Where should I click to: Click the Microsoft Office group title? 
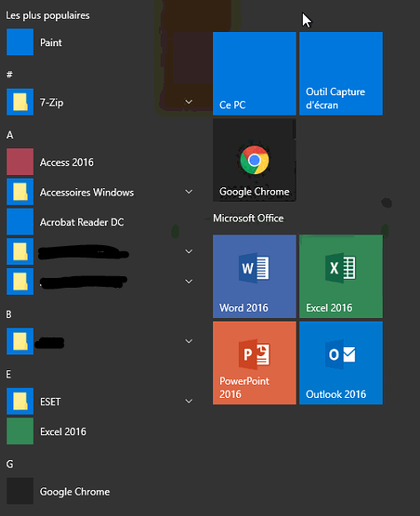[249, 218]
